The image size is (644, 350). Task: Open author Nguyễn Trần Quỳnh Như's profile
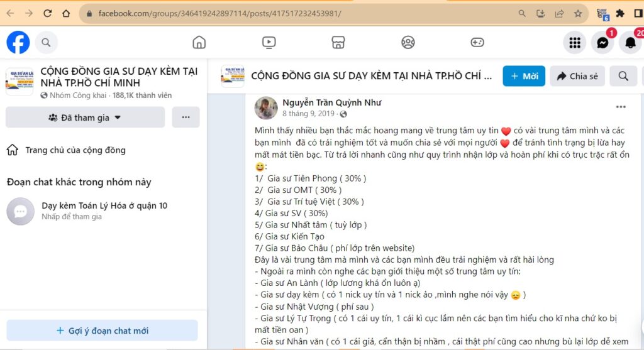[x=332, y=102]
